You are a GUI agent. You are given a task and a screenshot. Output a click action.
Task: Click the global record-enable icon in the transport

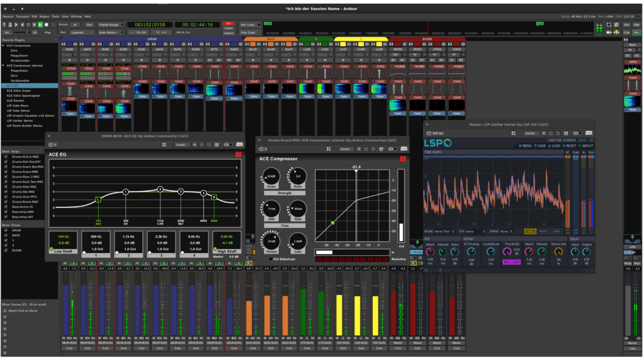53,25
